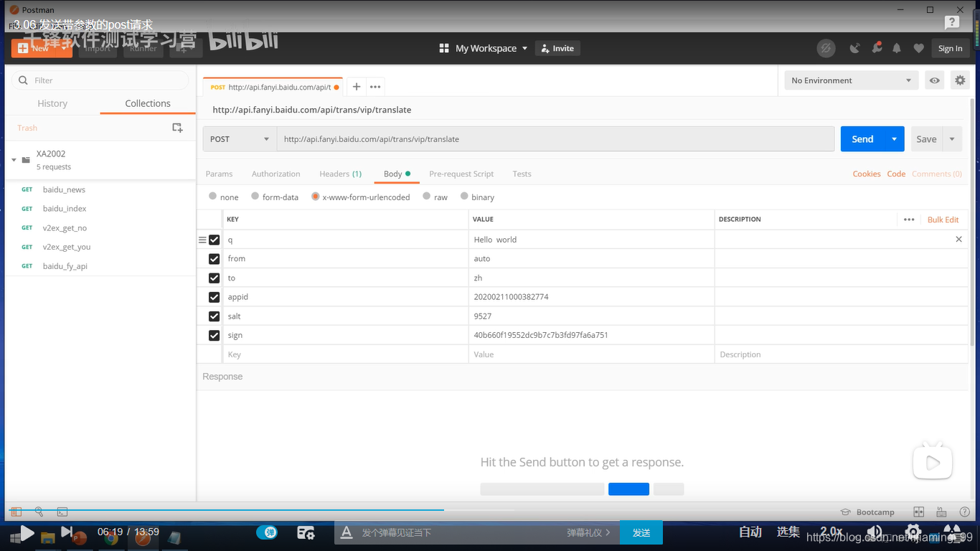Switch to the Headers tab
The image size is (980, 551).
[x=340, y=174]
